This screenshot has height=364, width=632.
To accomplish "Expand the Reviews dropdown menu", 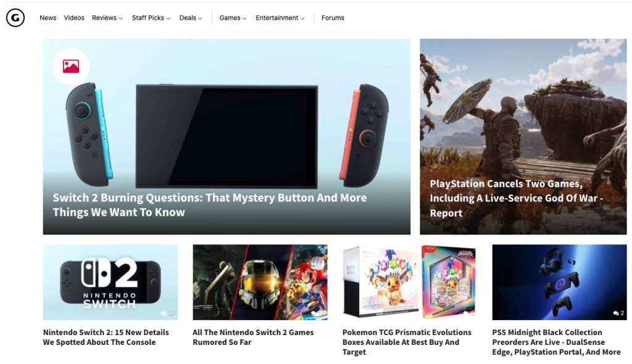I will coord(107,18).
